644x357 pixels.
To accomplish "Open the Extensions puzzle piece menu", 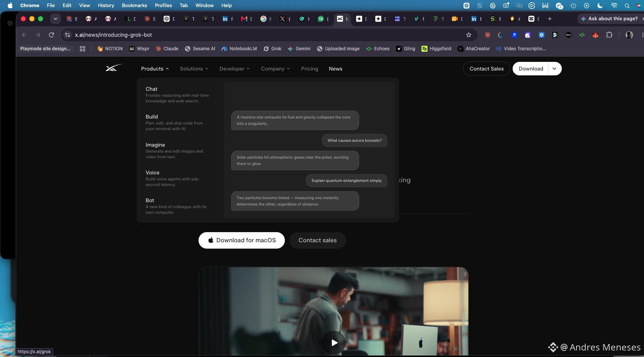I will (609, 35).
